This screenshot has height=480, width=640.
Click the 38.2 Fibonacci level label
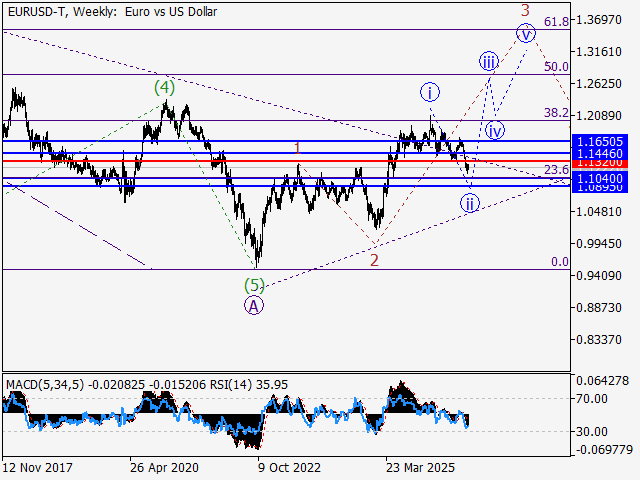point(556,113)
